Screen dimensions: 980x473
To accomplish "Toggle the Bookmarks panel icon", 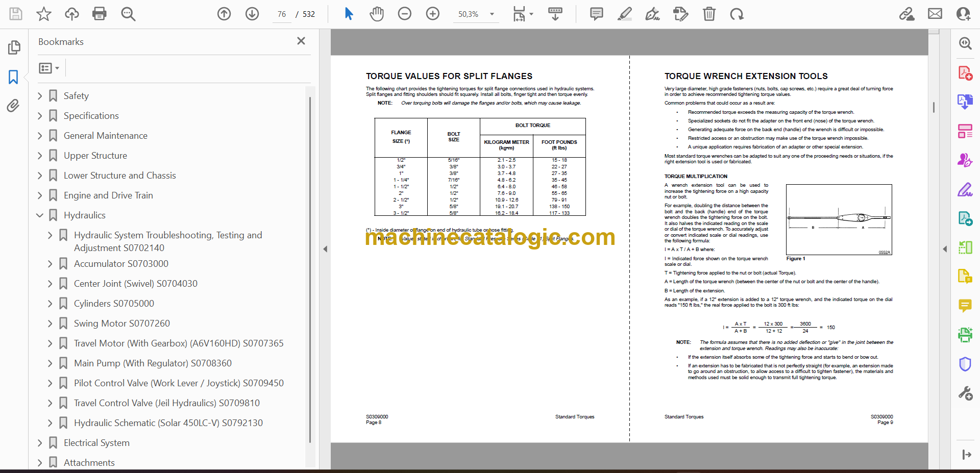I will point(14,77).
